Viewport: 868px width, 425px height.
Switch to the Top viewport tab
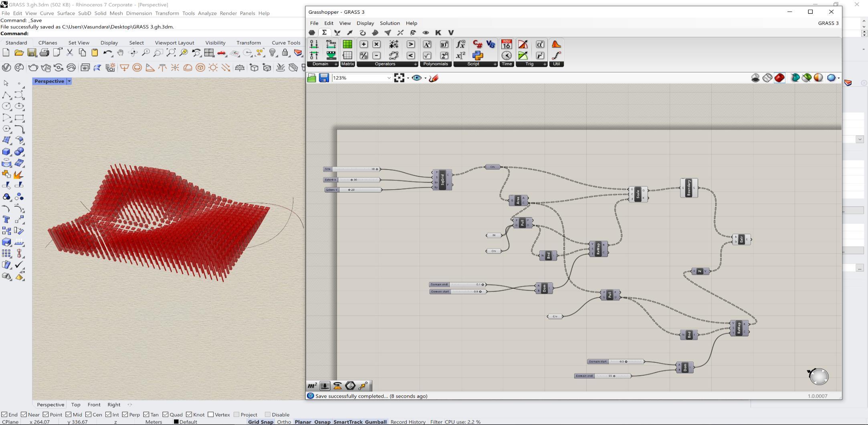[x=76, y=405]
